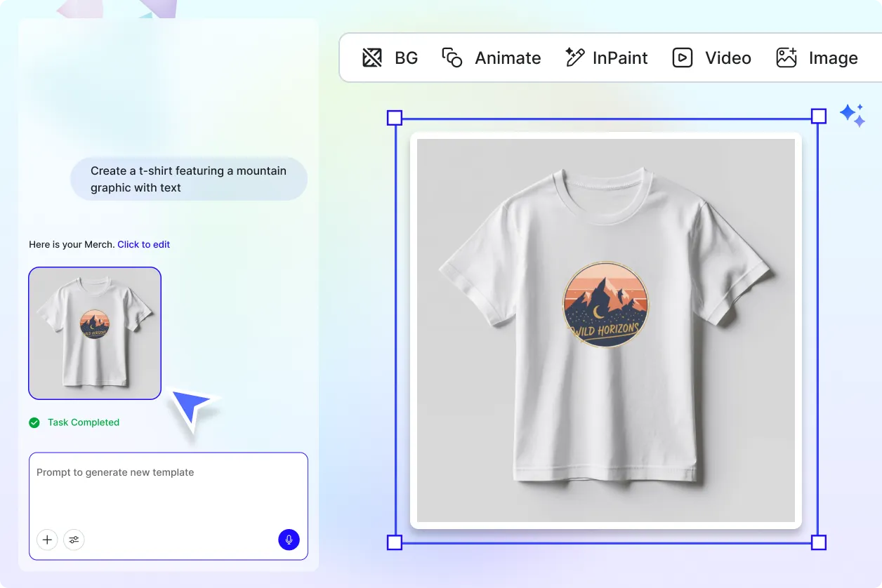Screen dimensions: 882x588
Task: Click the BG background removal icon
Action: pos(372,58)
